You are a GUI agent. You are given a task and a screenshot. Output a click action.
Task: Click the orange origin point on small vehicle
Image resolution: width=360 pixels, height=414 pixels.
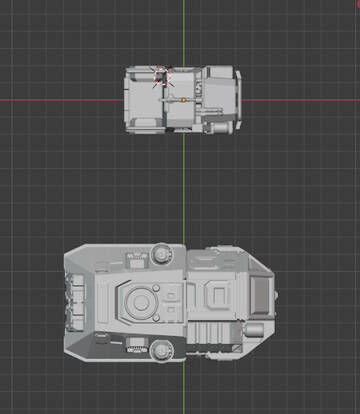[184, 100]
